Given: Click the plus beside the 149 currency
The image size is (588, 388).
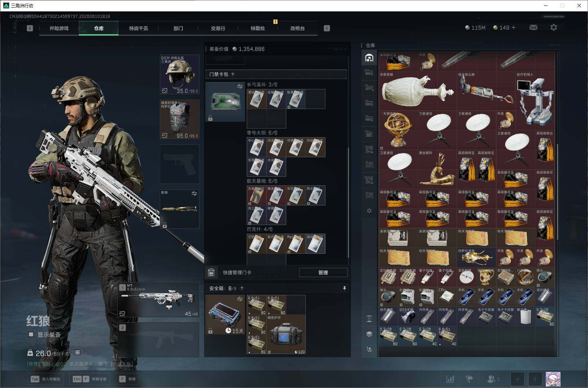Looking at the screenshot, I should 513,28.
